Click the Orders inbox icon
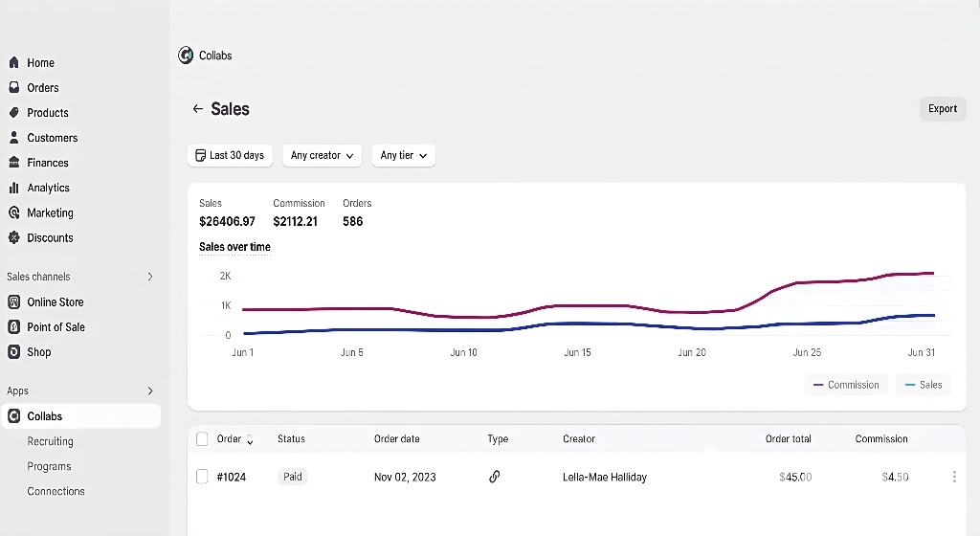Viewport: 980px width, 536px height. (14, 88)
